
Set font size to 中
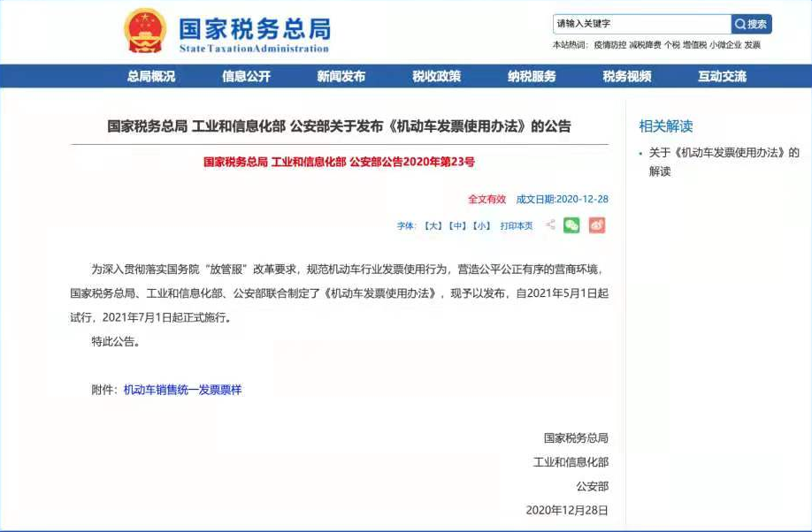click(457, 225)
